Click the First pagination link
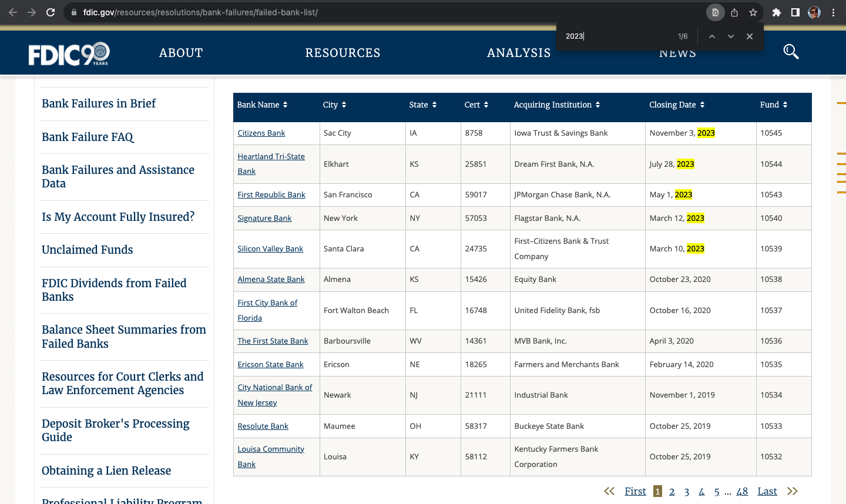 point(635,491)
